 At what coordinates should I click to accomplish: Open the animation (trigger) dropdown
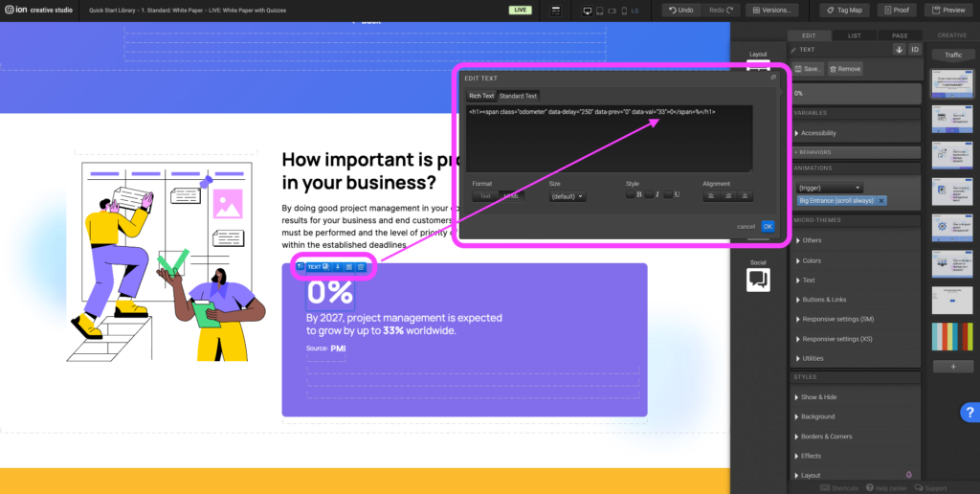829,188
